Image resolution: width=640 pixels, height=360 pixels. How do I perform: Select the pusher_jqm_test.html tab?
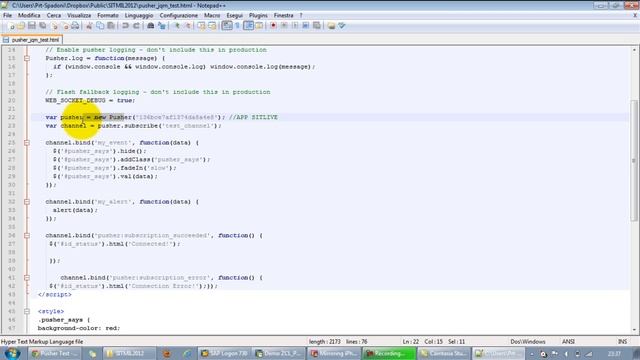tap(31, 40)
